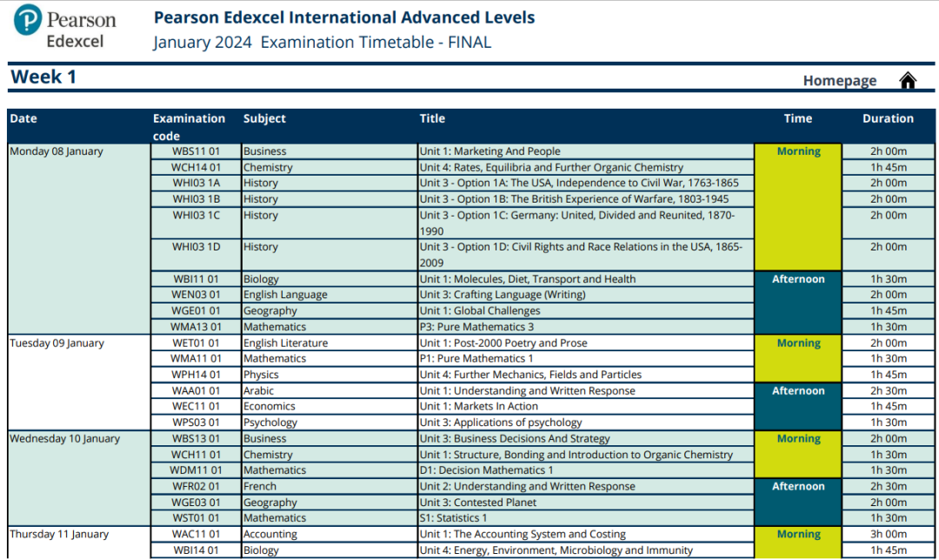Click the Thursday 11 January date cell
939x560 pixels.
[79, 543]
